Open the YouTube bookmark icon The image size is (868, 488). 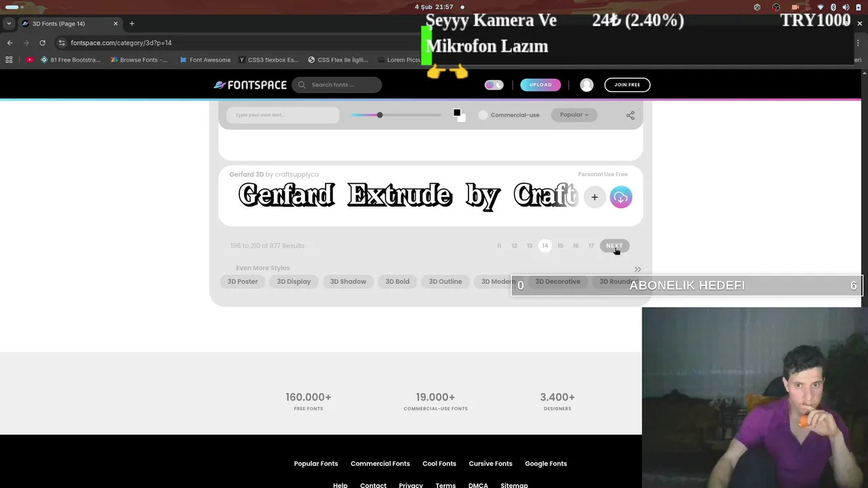[x=30, y=60]
